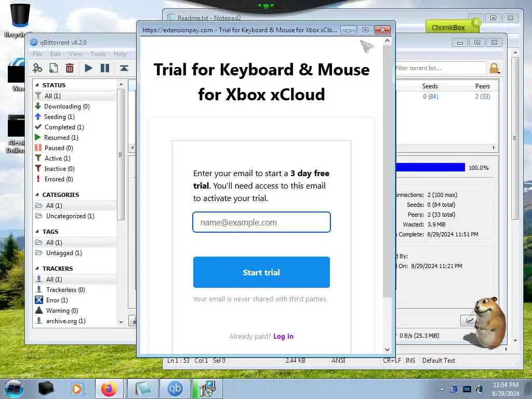Select the Downloading (0) status filter
The height and width of the screenshot is (399, 532).
(67, 106)
